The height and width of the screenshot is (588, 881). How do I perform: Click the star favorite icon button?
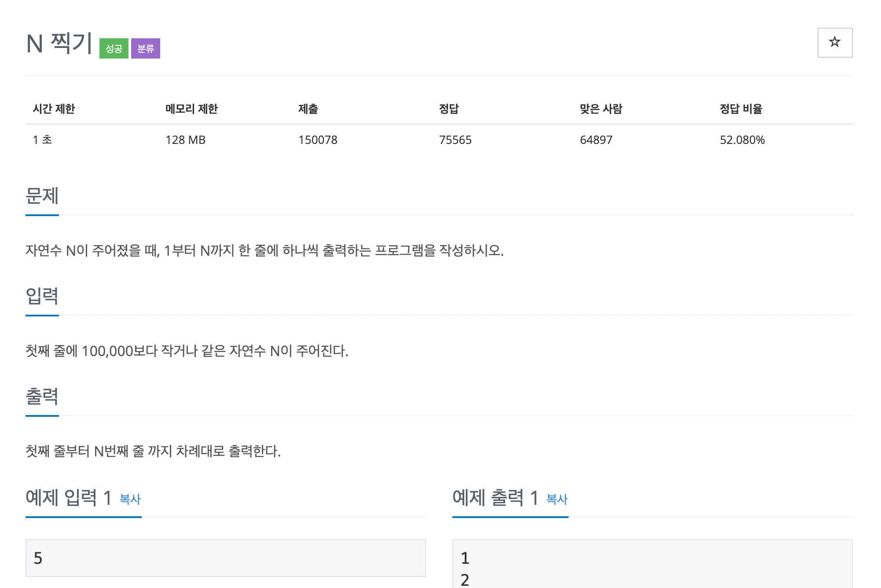[834, 43]
